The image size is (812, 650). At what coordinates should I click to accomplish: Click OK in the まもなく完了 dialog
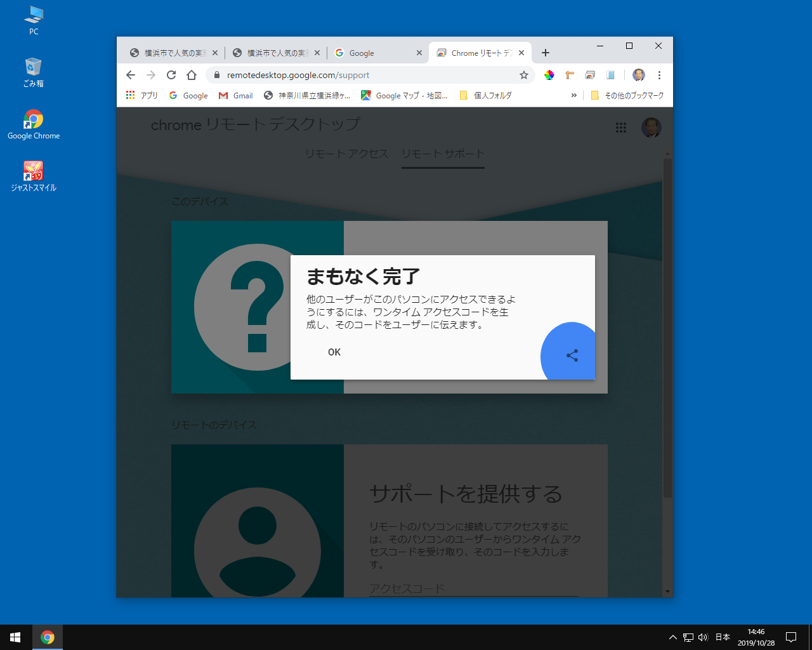pyautogui.click(x=334, y=352)
